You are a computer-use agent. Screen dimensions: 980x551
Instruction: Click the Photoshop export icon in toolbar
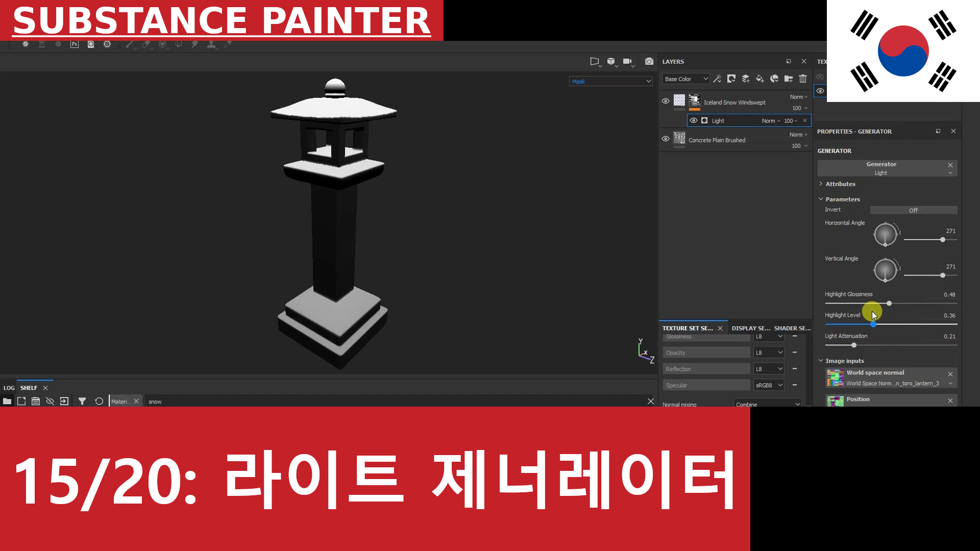click(75, 44)
